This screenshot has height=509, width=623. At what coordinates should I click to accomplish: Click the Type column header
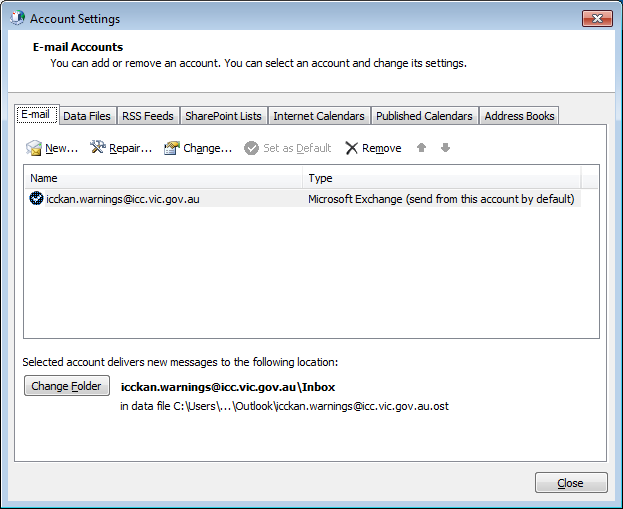point(440,178)
